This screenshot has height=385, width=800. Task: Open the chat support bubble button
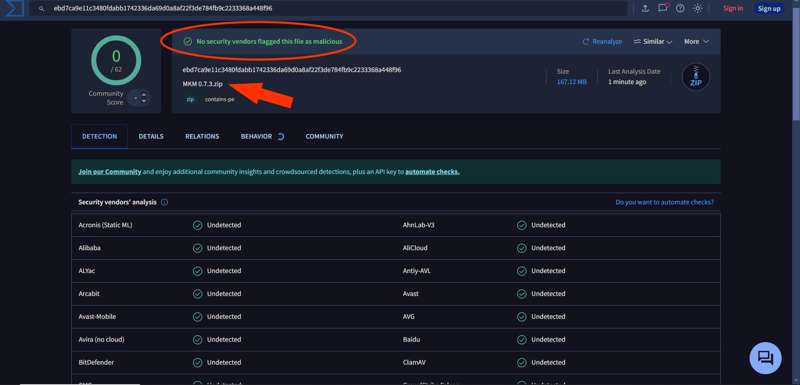point(765,357)
